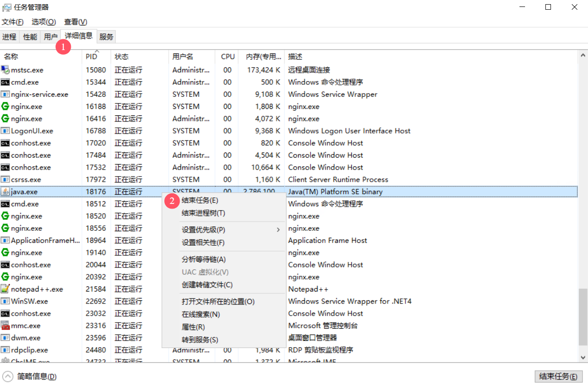Screen dimensions: 588x387
Task: Click the nginx.exe icon with PID 19140
Action: click(5, 253)
